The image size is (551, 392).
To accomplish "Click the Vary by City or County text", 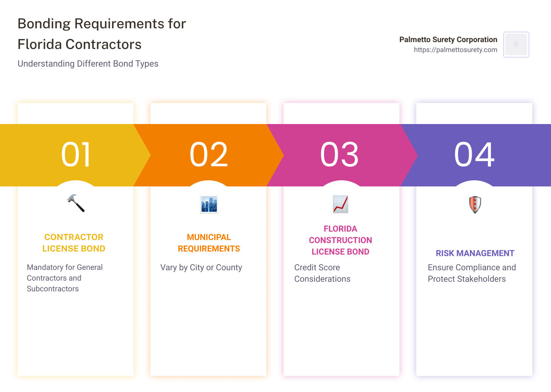I will 201,267.
